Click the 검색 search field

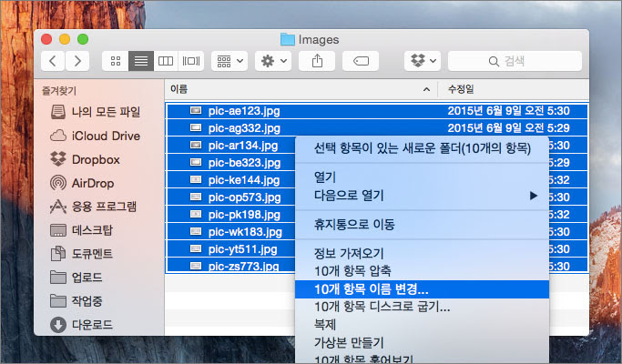(515, 61)
